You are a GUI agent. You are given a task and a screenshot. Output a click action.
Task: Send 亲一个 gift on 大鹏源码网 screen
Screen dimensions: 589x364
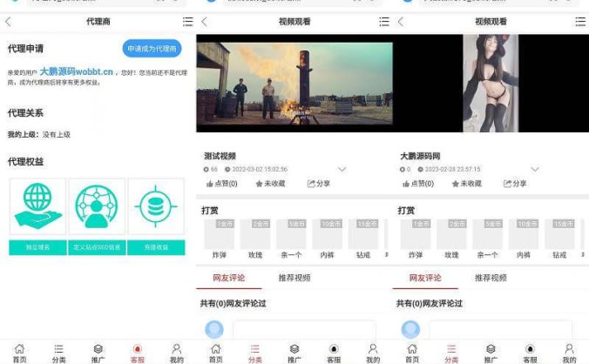click(488, 239)
